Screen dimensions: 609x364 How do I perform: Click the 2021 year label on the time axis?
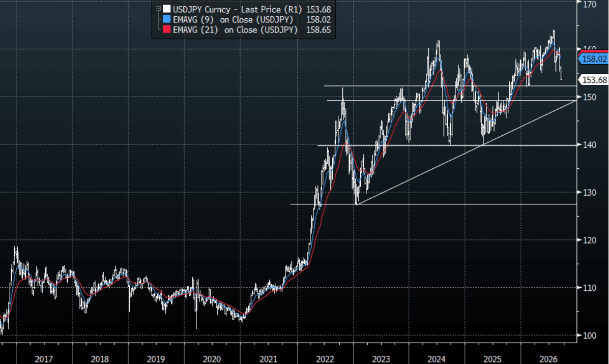[269, 359]
